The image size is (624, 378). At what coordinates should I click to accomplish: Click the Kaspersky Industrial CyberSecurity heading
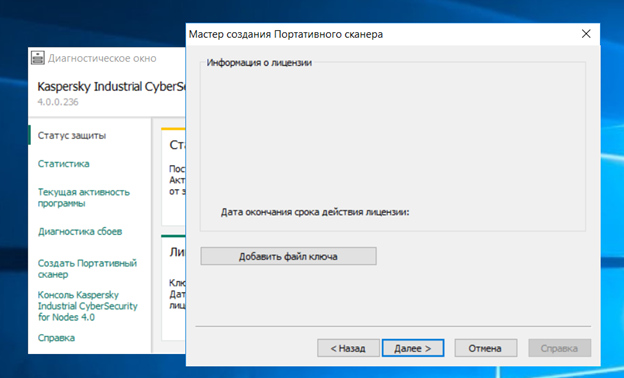(111, 86)
